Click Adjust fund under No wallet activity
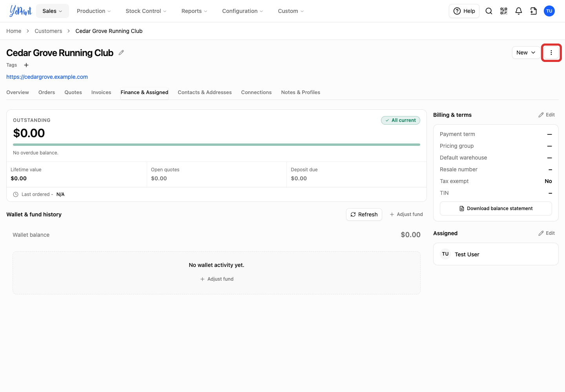Screen dimensions: 565x392 click(217, 279)
